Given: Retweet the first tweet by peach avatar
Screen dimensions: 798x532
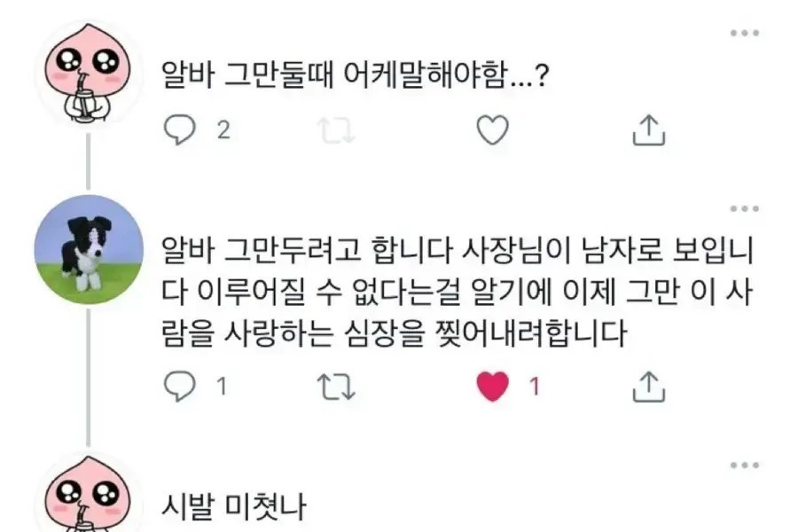Looking at the screenshot, I should [336, 130].
